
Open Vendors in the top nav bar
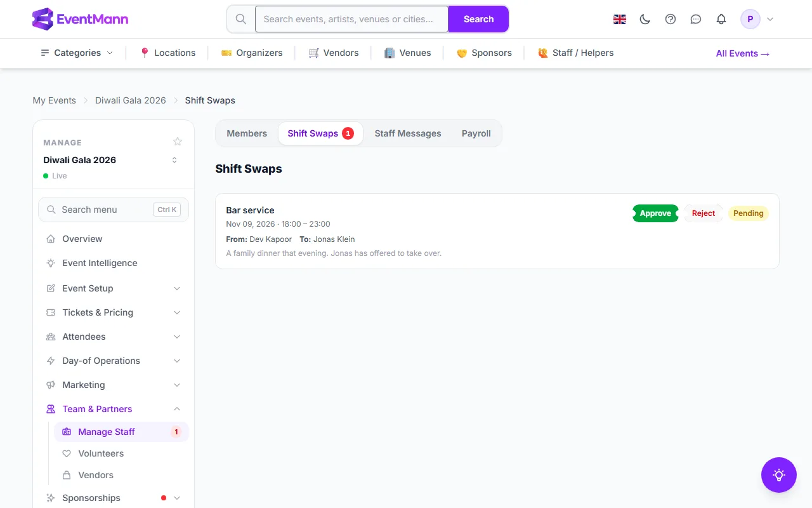click(x=334, y=53)
